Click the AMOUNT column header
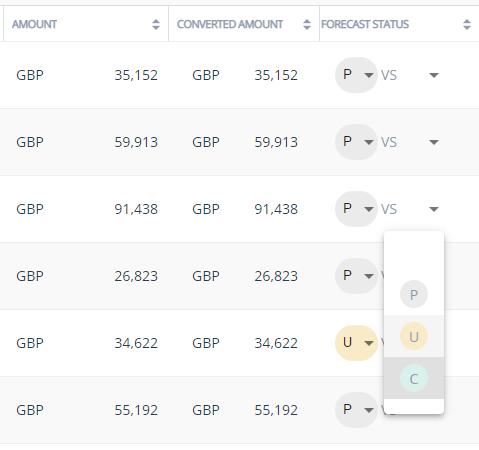Screen dimensions: 479x450 tap(34, 24)
